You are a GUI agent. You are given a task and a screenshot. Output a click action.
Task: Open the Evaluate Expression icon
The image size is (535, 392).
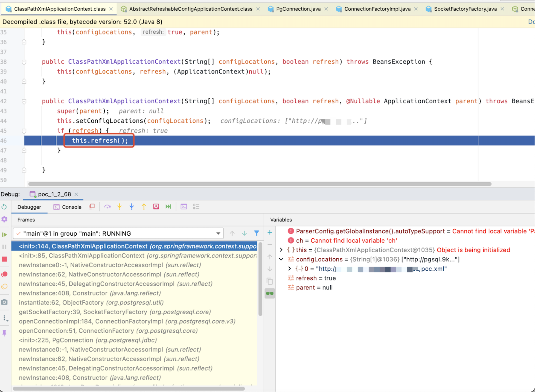pos(184,207)
